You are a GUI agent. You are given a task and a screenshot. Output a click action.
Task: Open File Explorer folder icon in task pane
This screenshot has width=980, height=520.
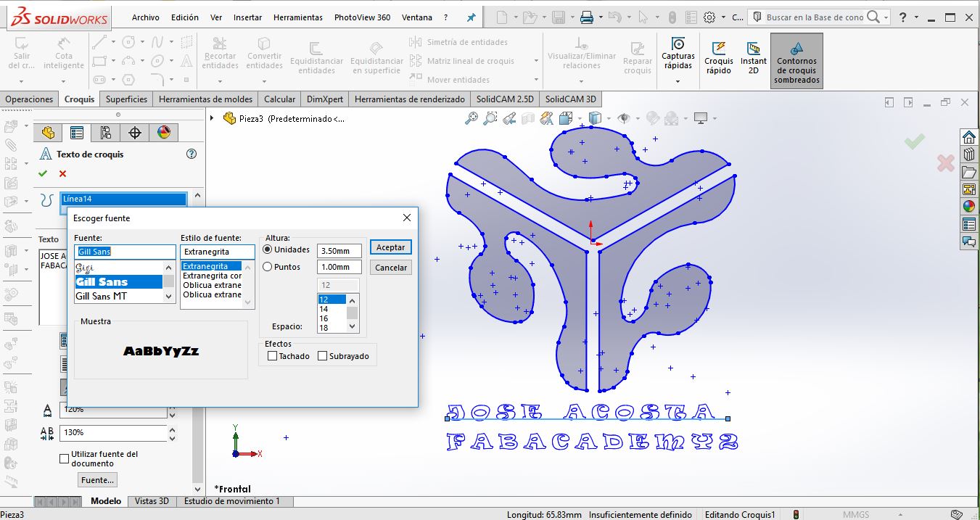tap(968, 172)
